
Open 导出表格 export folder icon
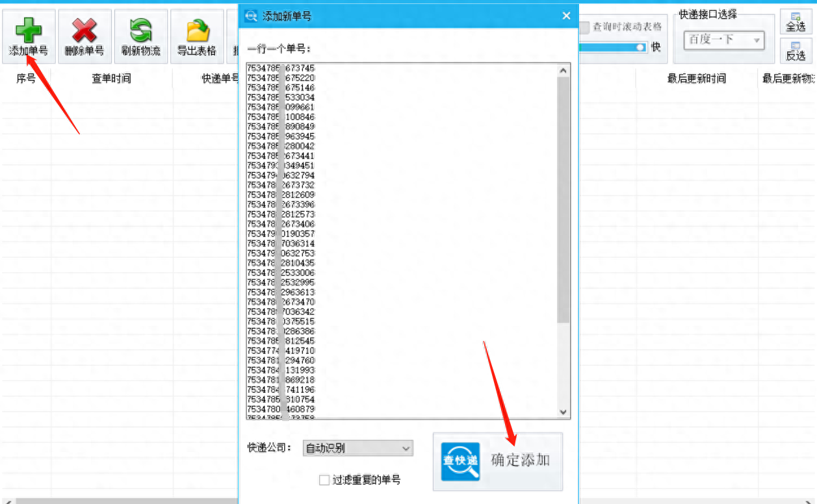[x=197, y=31]
